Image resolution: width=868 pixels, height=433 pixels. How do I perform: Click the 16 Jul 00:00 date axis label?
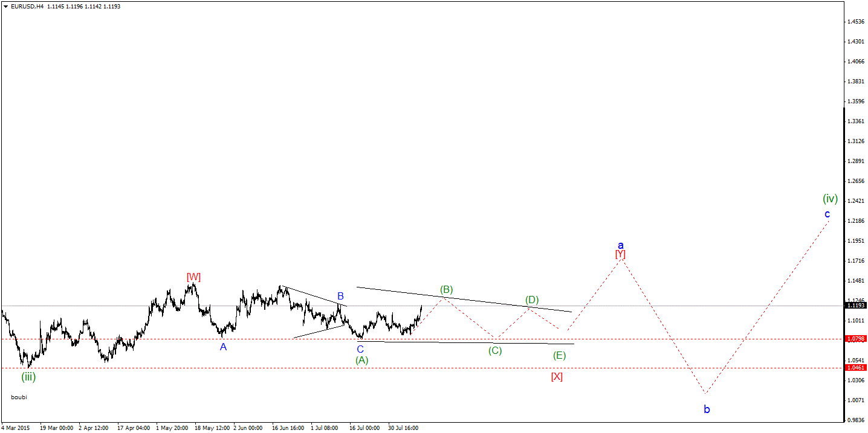coord(364,428)
